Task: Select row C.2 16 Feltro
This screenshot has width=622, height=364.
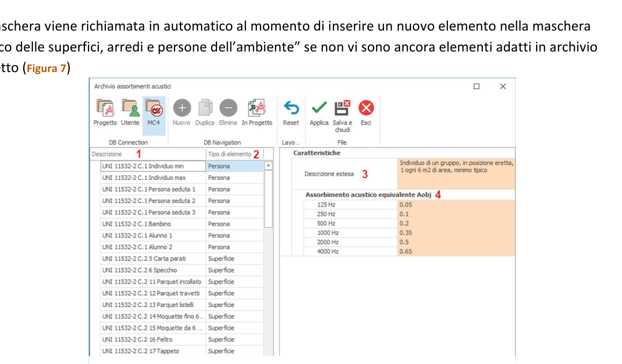Action: tap(153, 339)
